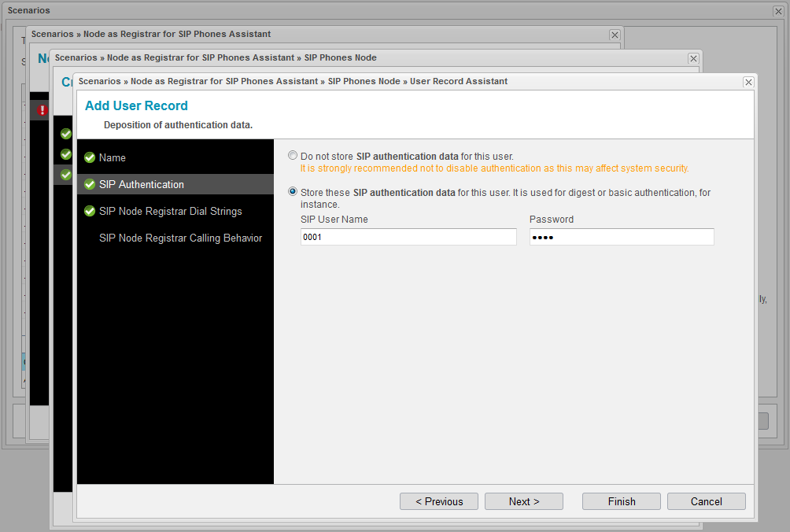
Task: Close the User Record Assistant dialog
Action: [x=748, y=83]
